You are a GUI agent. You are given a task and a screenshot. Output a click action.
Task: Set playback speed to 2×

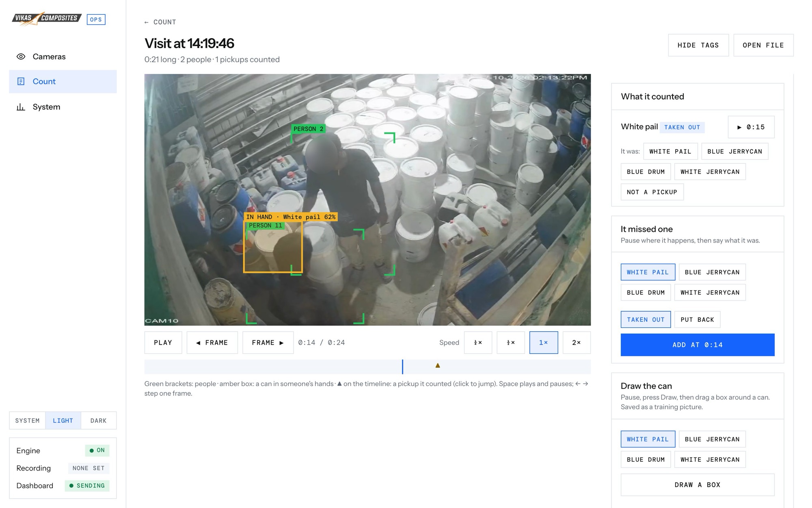(577, 343)
